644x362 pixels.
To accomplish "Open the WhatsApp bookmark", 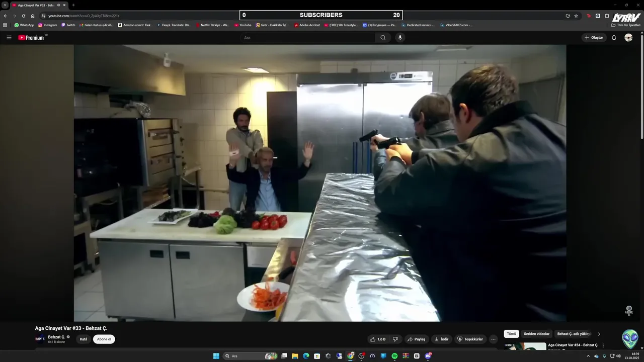I will [24, 25].
